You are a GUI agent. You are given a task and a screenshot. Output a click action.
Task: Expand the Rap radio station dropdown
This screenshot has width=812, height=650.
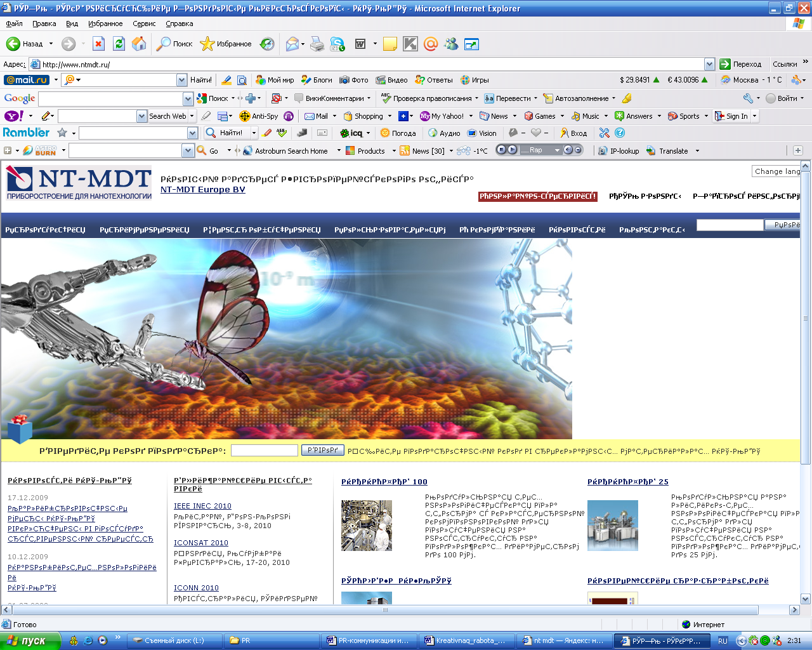[x=557, y=150]
